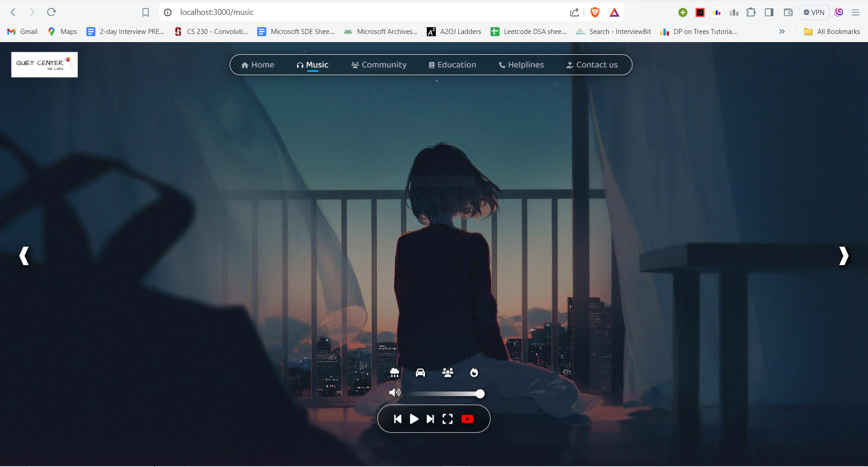Open the Helplines link
This screenshot has width=868, height=467.
pyautogui.click(x=521, y=65)
